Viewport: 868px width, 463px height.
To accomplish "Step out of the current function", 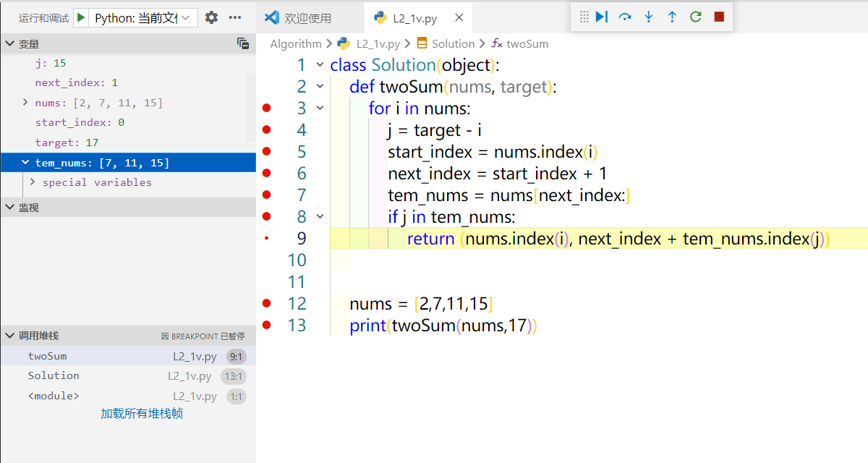I will coord(672,17).
